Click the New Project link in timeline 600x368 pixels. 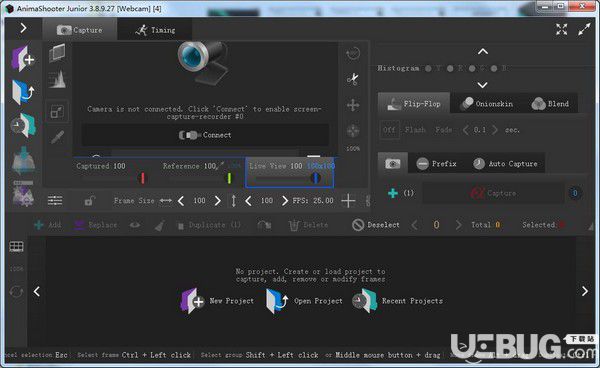click(x=217, y=301)
